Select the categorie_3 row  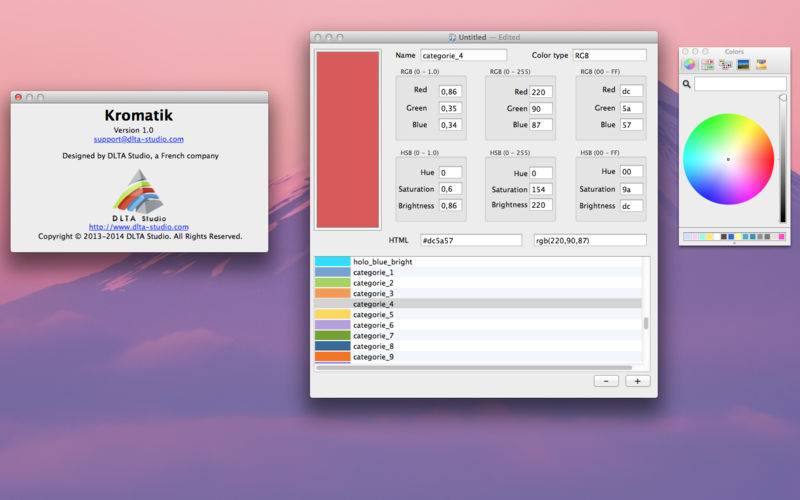[478, 293]
